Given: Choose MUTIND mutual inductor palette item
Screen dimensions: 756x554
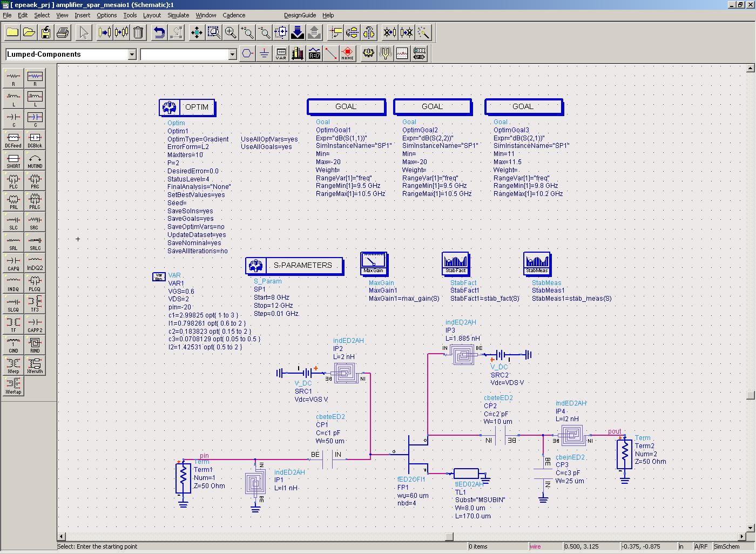Looking at the screenshot, I should 35,160.
